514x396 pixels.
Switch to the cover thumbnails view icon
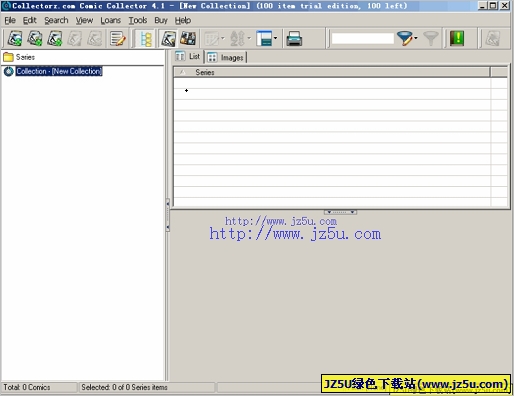click(188, 39)
